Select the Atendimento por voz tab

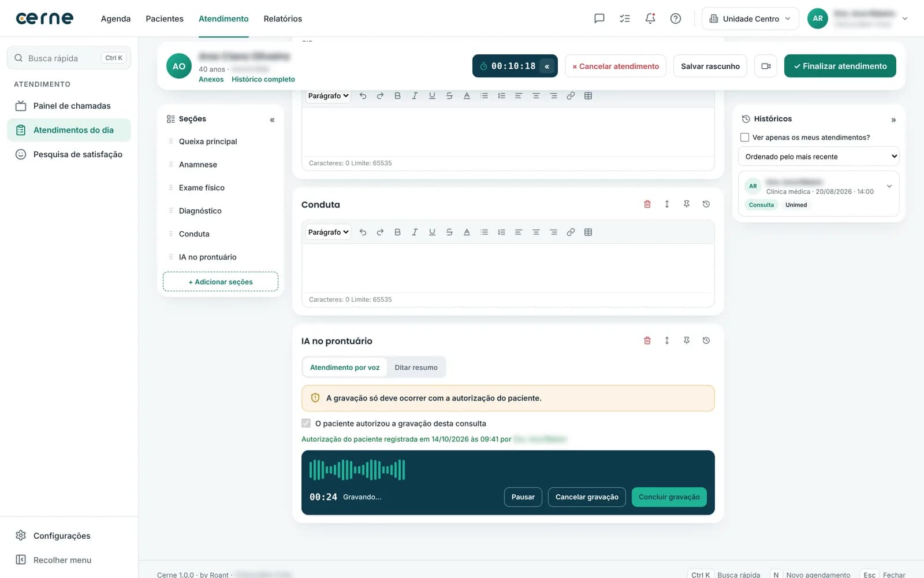point(345,367)
